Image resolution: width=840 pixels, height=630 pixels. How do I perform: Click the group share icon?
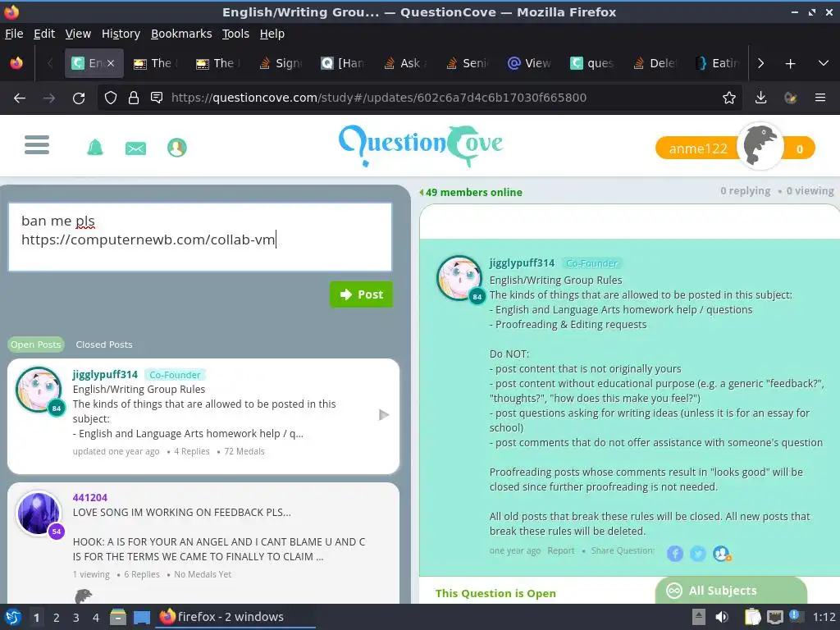click(x=722, y=554)
